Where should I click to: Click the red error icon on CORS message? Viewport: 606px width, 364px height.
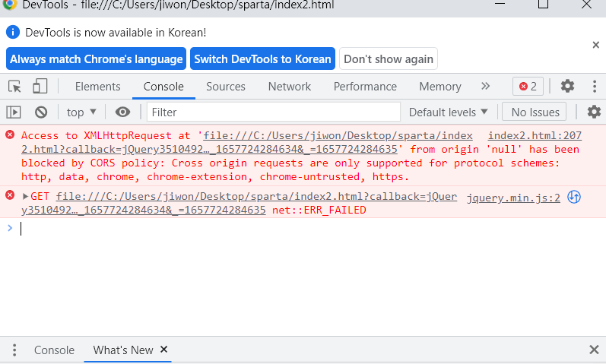[x=10, y=135]
